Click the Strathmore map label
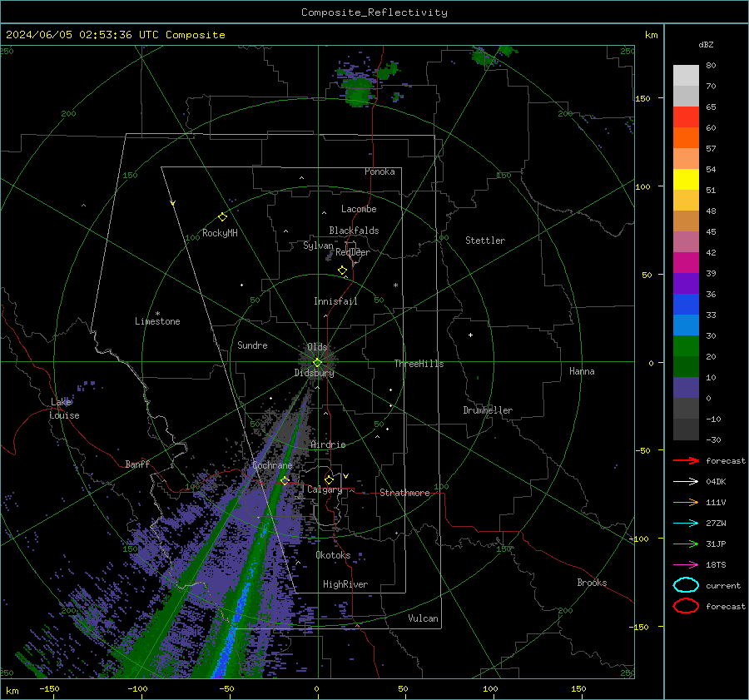This screenshot has height=700, width=749. tap(404, 493)
